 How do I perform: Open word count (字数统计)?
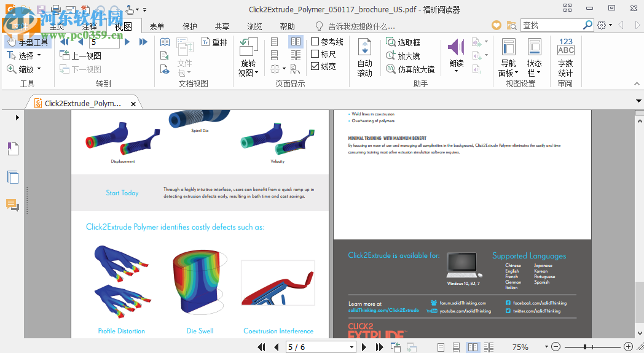(565, 58)
